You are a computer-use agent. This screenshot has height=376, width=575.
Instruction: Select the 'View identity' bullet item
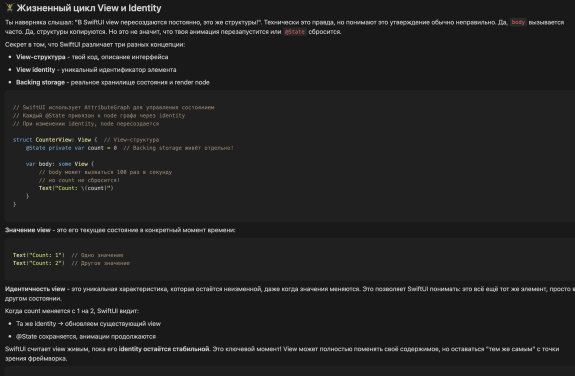tap(96, 70)
